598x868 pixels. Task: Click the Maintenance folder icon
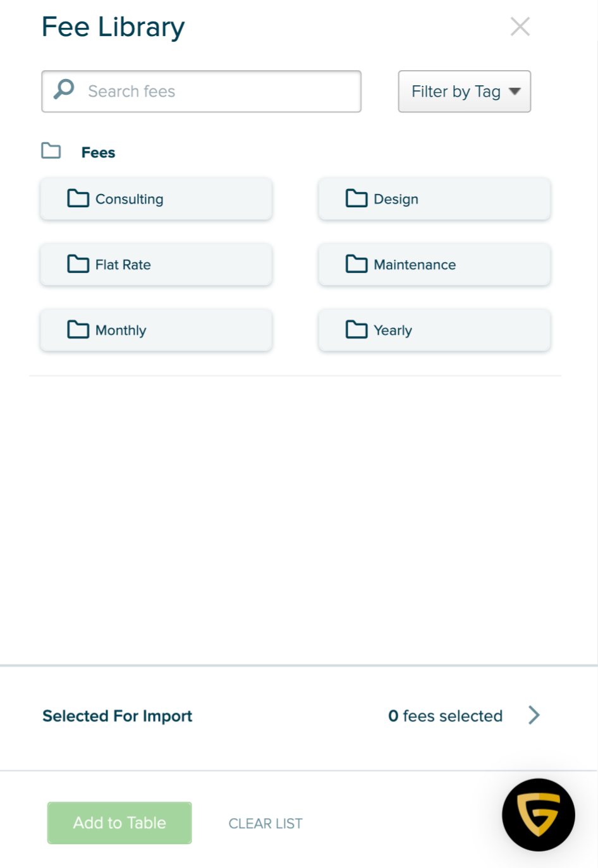[357, 264]
